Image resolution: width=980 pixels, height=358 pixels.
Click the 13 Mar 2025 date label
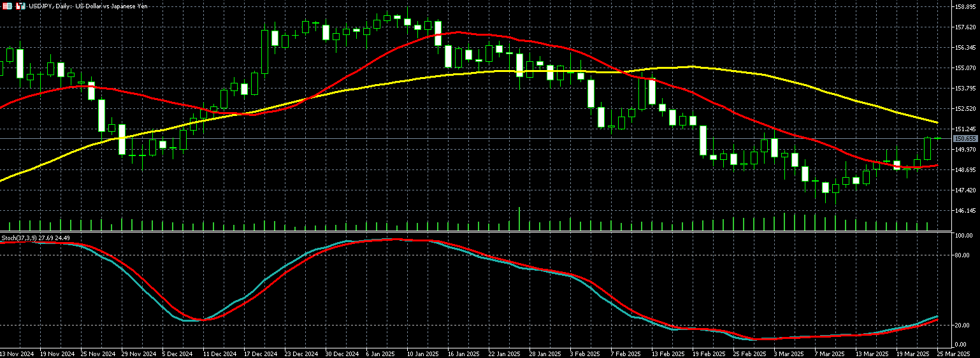[x=872, y=354]
